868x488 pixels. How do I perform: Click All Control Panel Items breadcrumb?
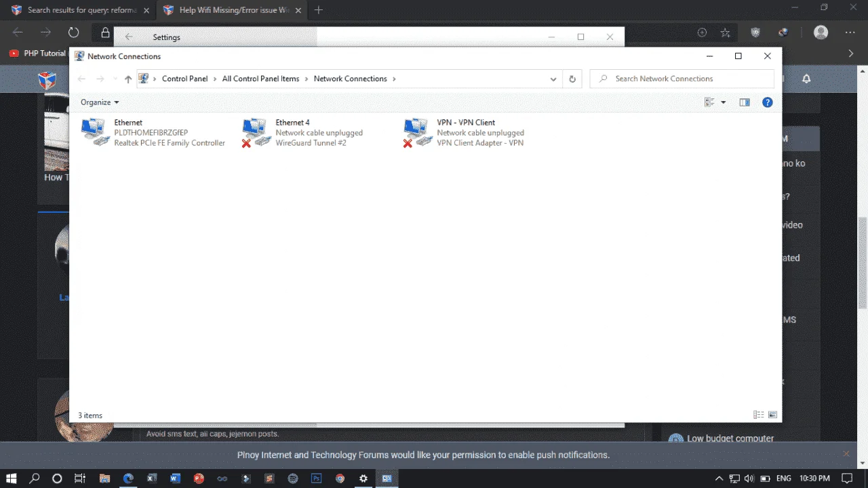click(260, 79)
